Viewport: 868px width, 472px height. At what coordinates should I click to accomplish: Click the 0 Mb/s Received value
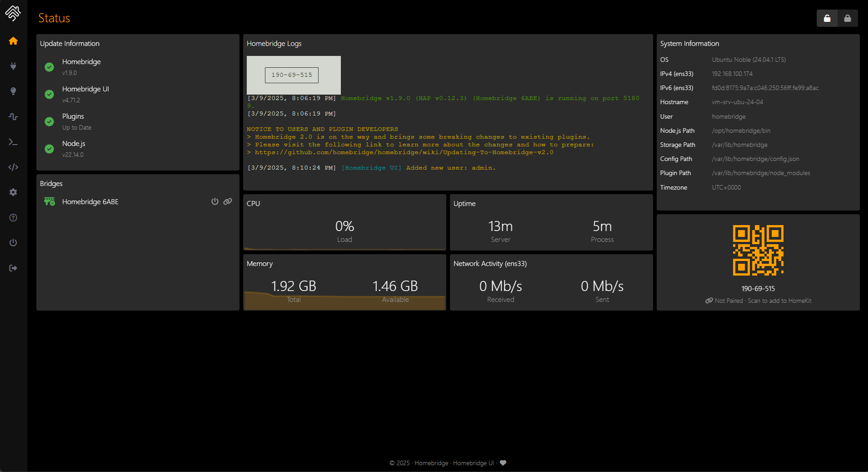point(500,286)
